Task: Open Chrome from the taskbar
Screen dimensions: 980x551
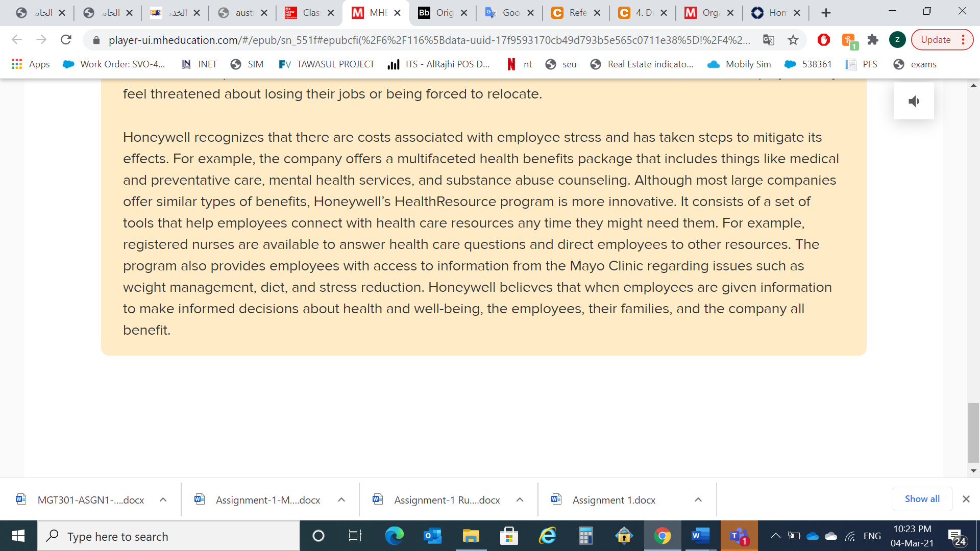Action: [x=663, y=536]
